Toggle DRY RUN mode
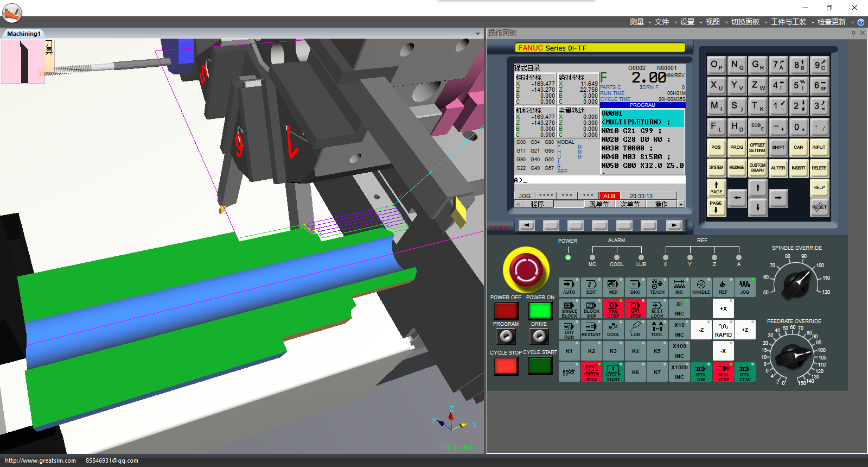 click(569, 329)
